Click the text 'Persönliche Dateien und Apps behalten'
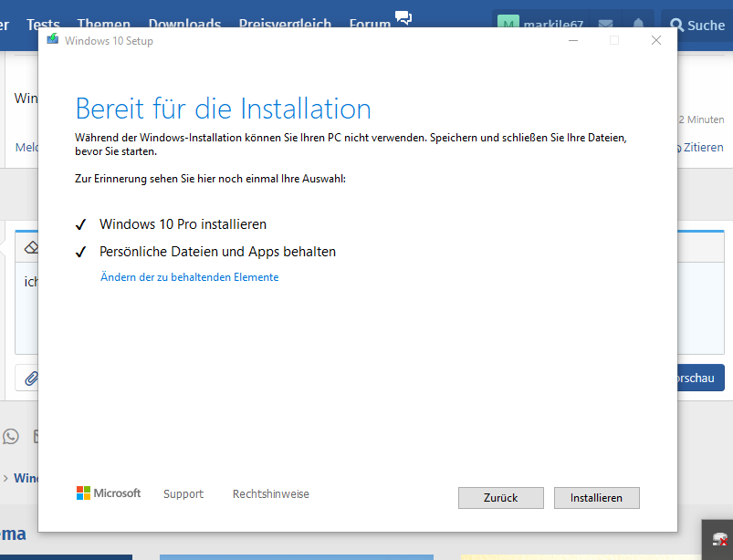 (x=217, y=252)
